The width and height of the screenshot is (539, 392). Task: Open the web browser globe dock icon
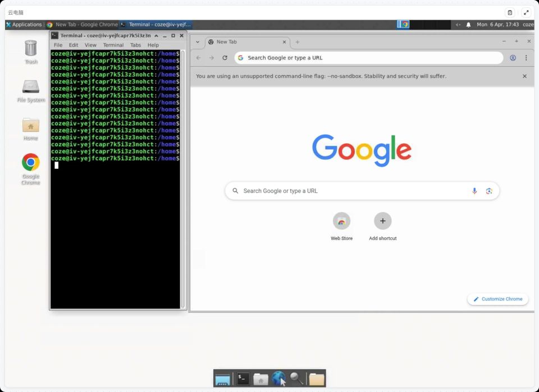point(279,379)
